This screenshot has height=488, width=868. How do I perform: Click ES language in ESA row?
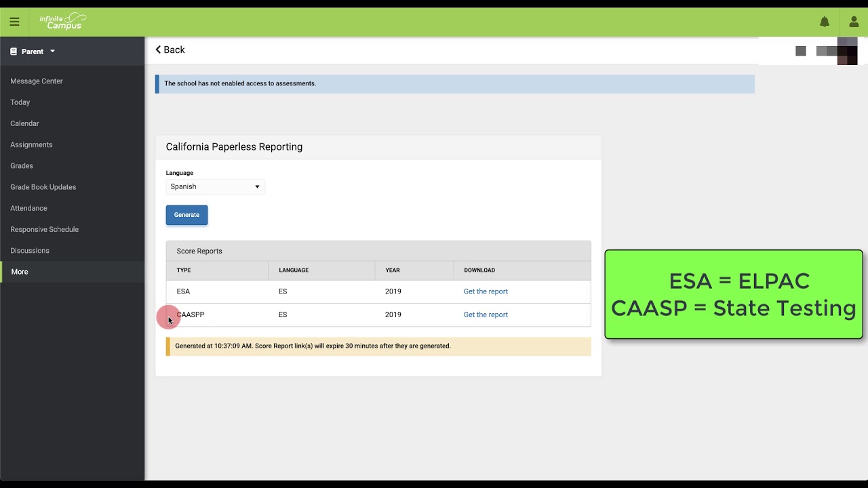283,291
